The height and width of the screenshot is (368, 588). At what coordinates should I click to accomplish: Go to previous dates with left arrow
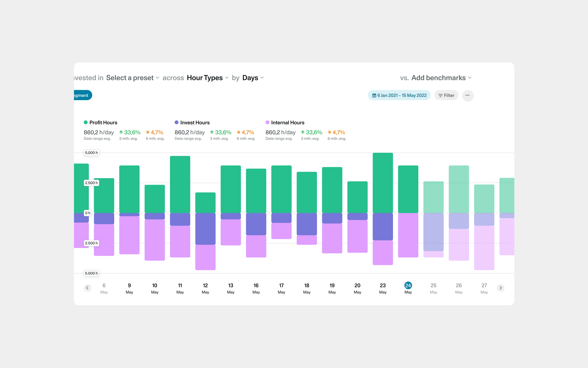point(87,288)
